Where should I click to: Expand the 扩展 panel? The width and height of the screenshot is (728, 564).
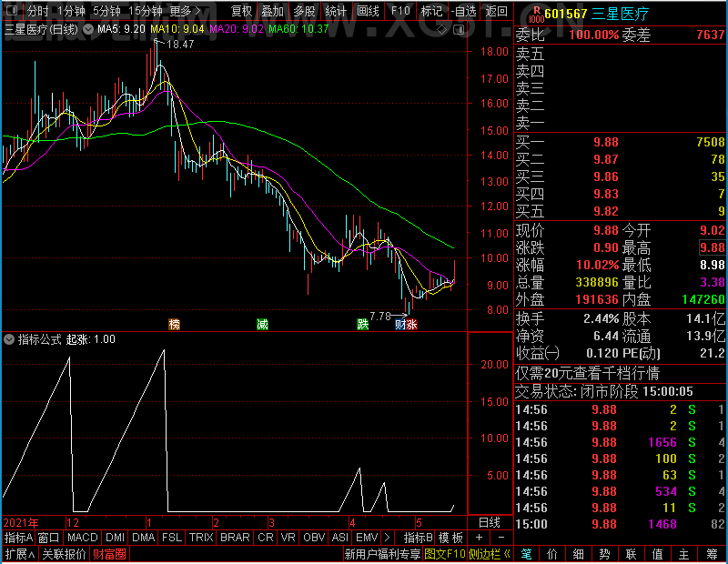click(20, 554)
